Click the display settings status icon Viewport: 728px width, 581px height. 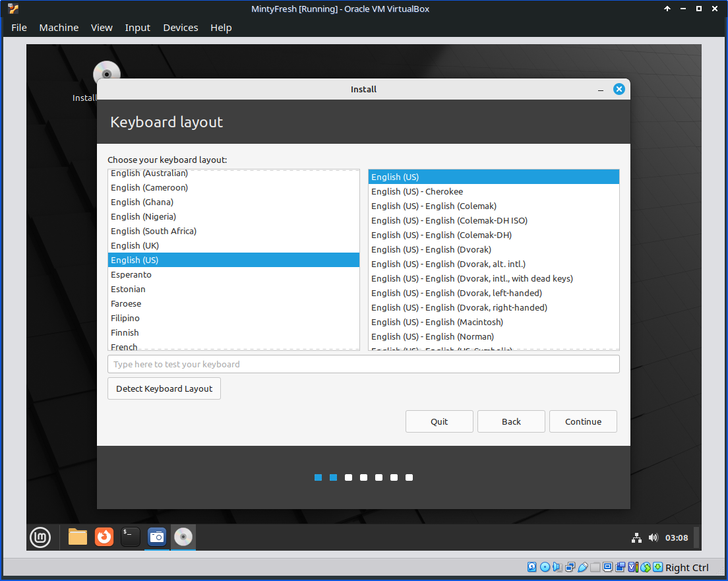pyautogui.click(x=608, y=567)
